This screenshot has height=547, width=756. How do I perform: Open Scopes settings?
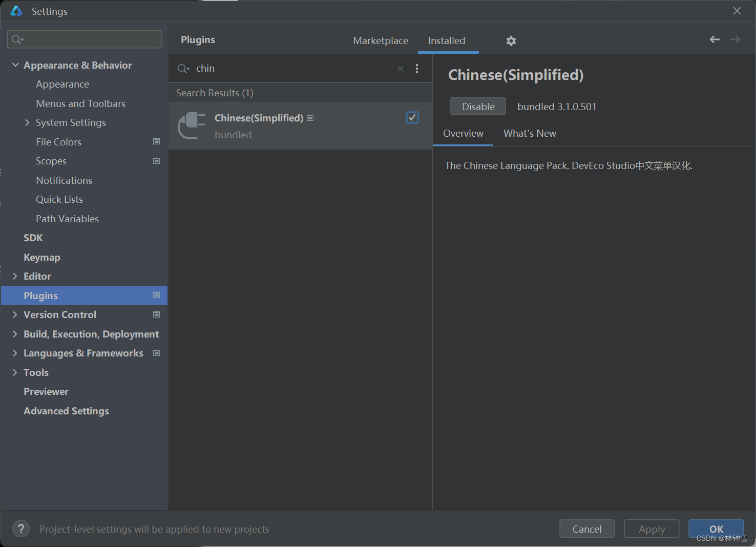[x=51, y=161]
